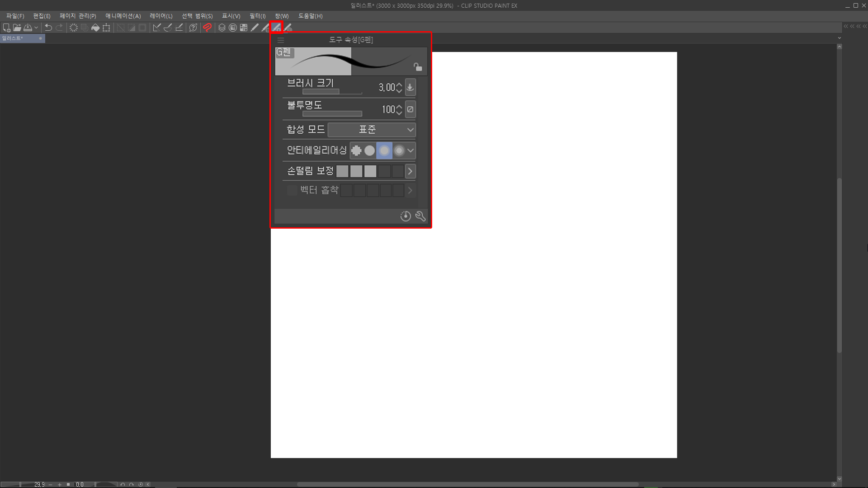This screenshot has height=488, width=868.
Task: Select the hard-edge no anti-aliasing option
Action: [x=356, y=150]
